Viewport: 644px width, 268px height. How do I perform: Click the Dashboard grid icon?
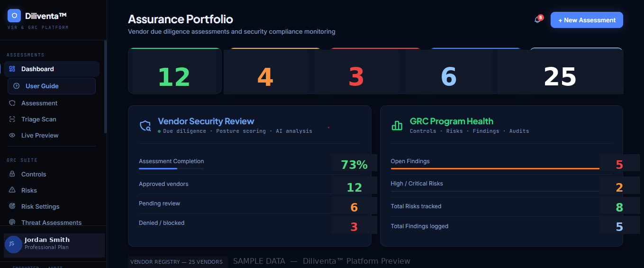coord(12,69)
